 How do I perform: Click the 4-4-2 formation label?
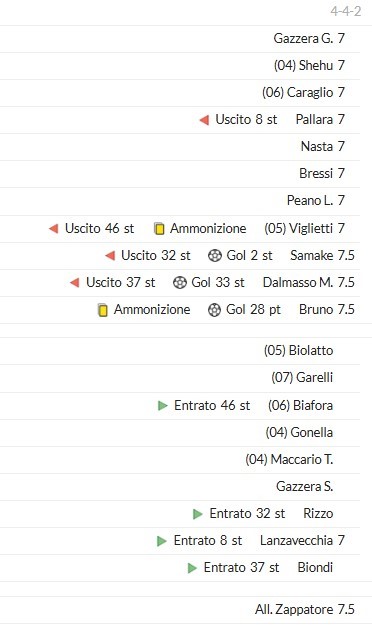346,11
